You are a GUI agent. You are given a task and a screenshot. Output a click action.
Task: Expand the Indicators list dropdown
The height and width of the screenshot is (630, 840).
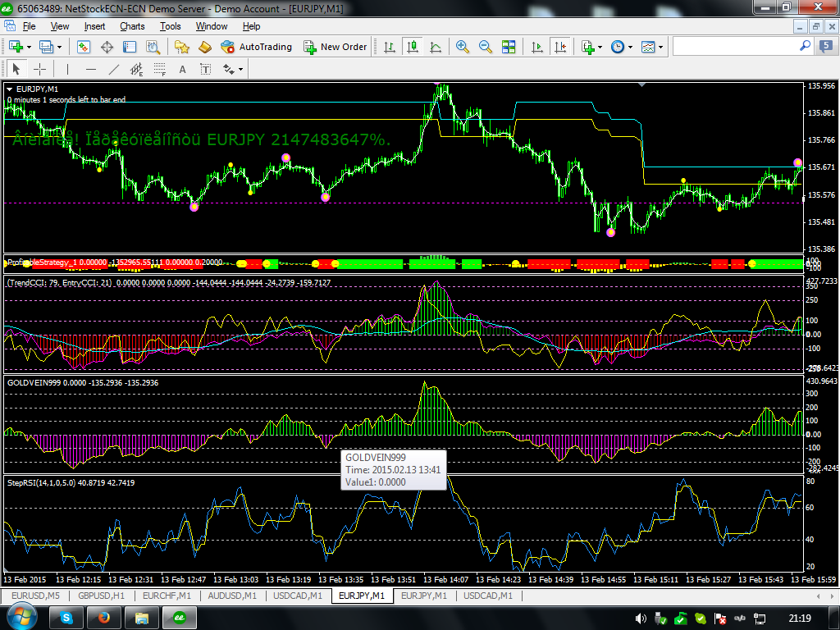pos(600,47)
